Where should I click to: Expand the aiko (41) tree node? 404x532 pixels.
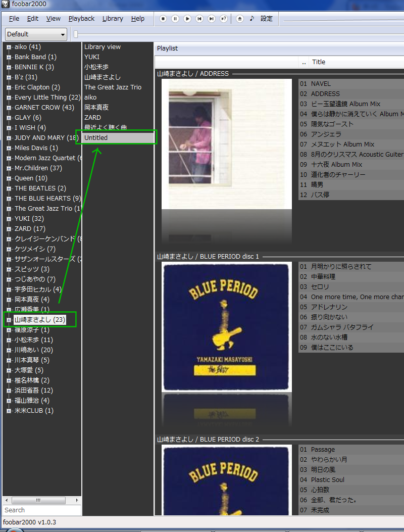coord(9,47)
